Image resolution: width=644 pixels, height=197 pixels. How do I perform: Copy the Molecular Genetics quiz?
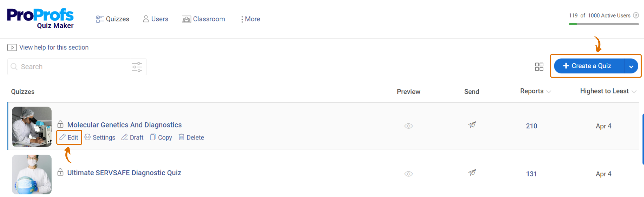coord(161,137)
